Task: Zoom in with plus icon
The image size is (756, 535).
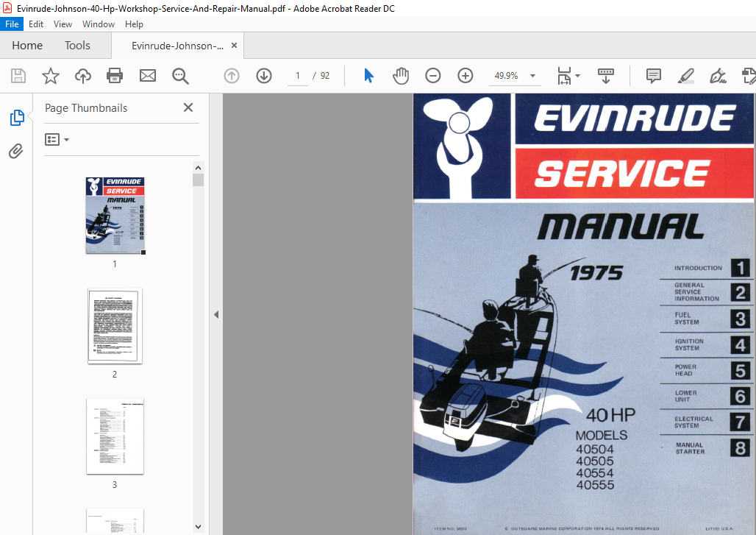Action: pyautogui.click(x=466, y=76)
